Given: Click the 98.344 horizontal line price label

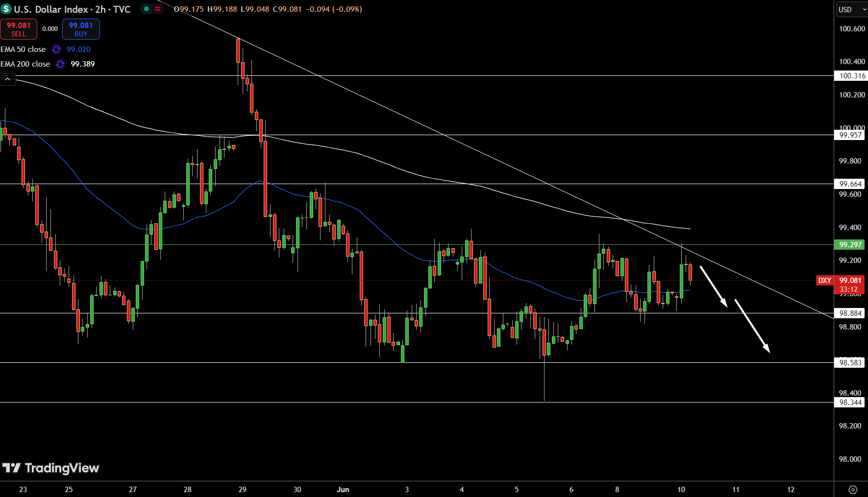Looking at the screenshot, I should [x=850, y=402].
